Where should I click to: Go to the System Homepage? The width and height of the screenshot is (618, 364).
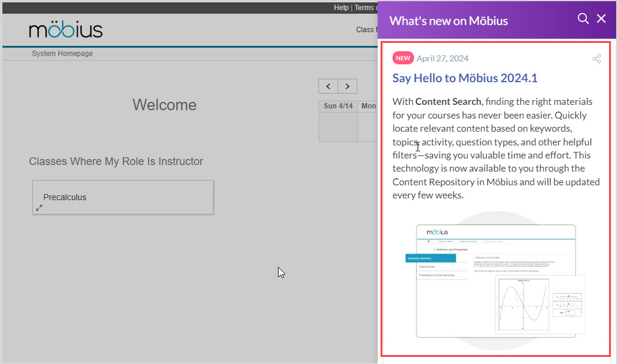click(x=62, y=53)
